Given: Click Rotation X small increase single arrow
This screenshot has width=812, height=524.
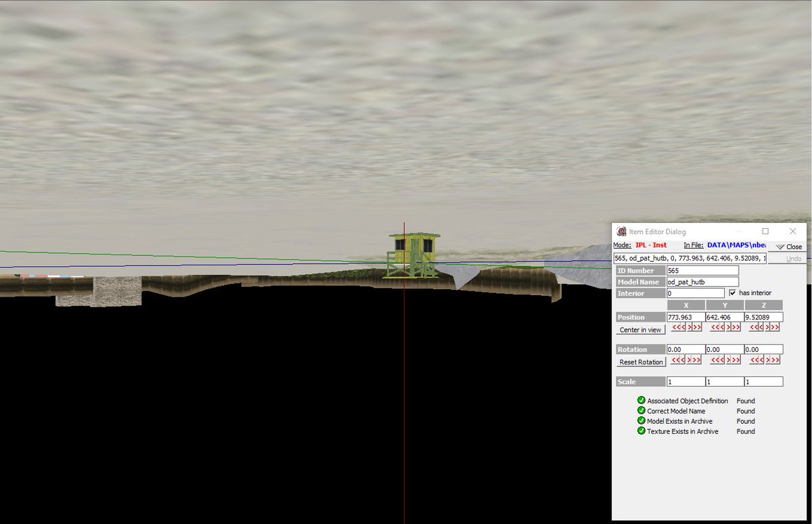Looking at the screenshot, I should click(689, 359).
